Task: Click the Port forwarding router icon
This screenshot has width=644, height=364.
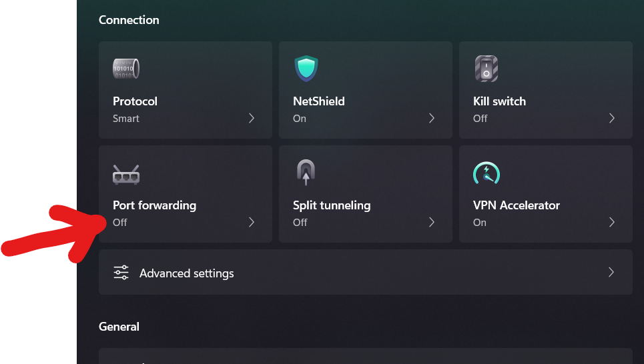Action: 126,175
